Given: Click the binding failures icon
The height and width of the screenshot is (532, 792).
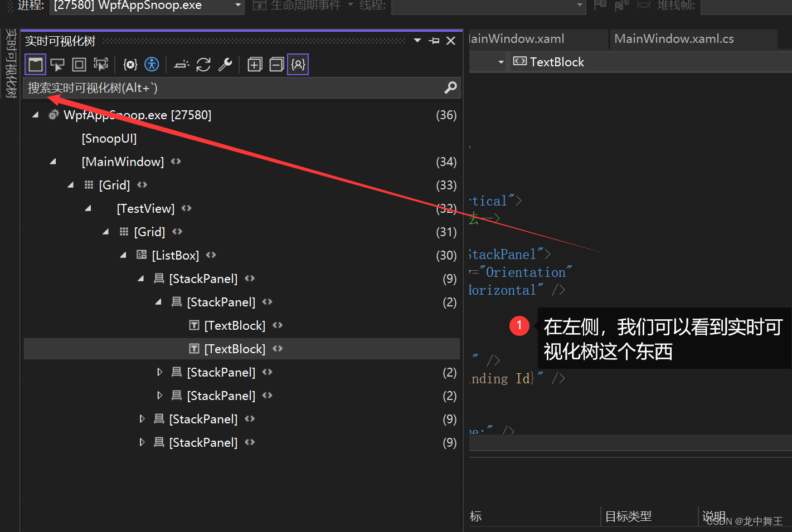Looking at the screenshot, I should (x=130, y=65).
